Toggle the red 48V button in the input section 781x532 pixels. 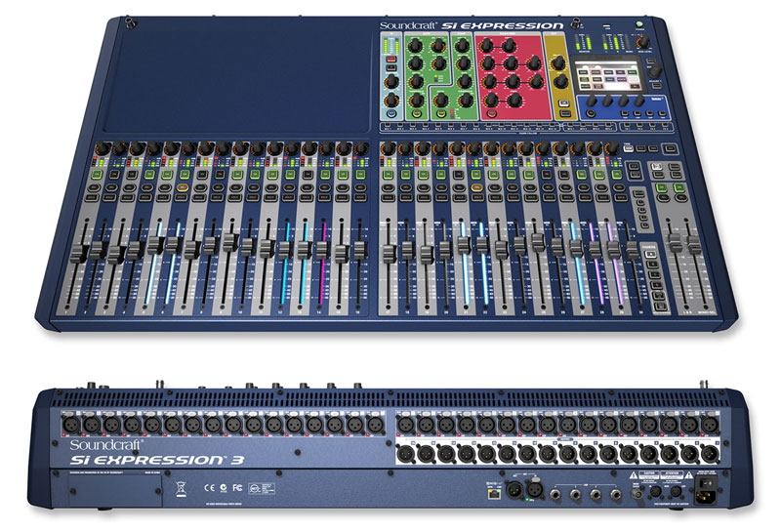coord(391,60)
